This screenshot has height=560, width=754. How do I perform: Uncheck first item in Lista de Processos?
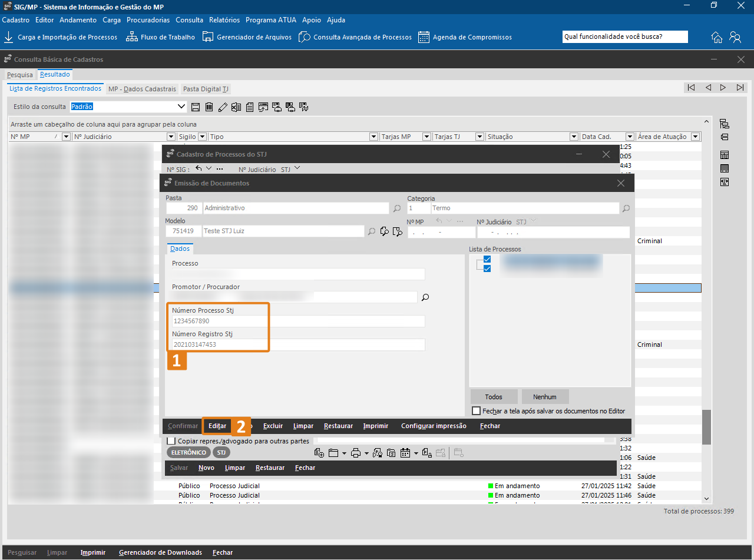coord(487,259)
